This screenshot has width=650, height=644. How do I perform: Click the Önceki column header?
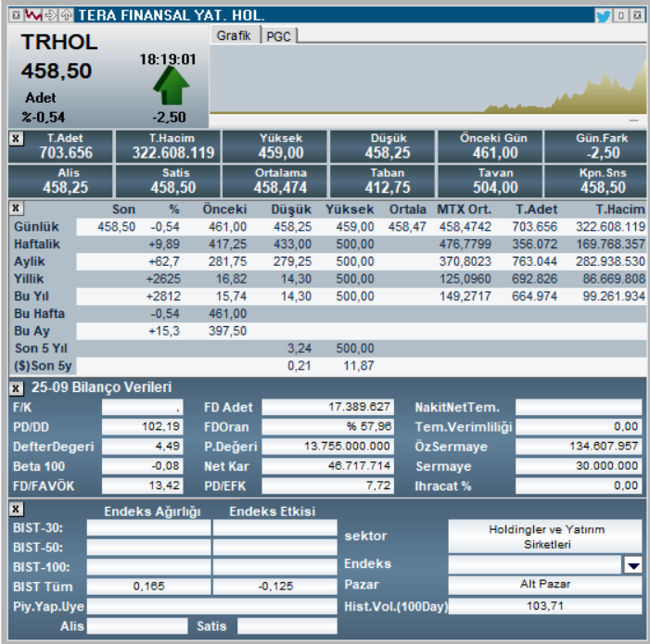224,209
